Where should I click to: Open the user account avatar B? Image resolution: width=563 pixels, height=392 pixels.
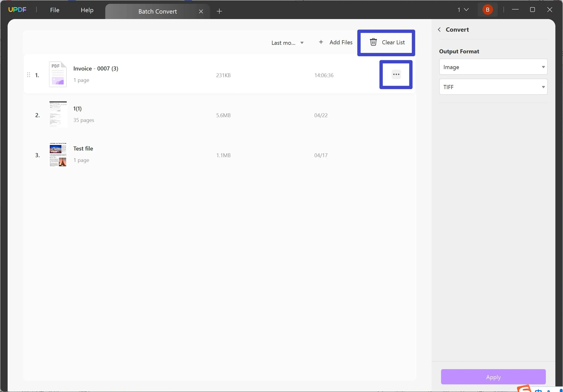[x=488, y=10]
